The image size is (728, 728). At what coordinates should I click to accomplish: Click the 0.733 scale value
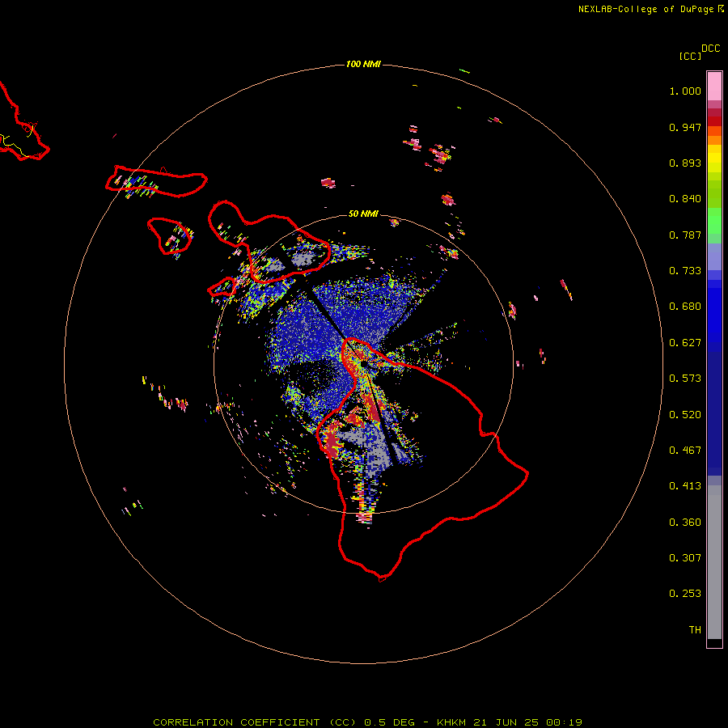[x=685, y=271]
